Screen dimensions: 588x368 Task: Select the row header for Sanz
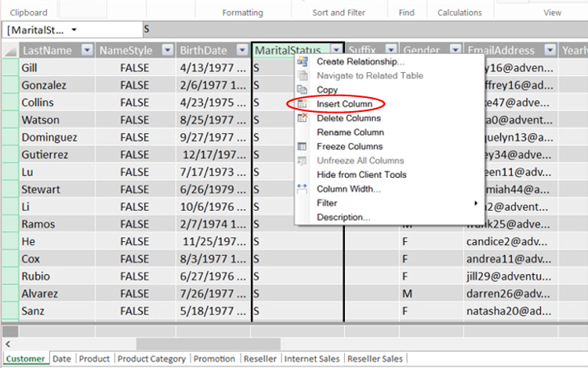pyautogui.click(x=10, y=311)
